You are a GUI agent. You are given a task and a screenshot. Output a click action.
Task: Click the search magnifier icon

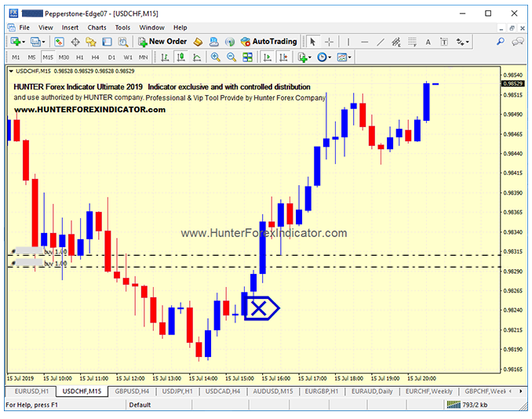(x=501, y=42)
